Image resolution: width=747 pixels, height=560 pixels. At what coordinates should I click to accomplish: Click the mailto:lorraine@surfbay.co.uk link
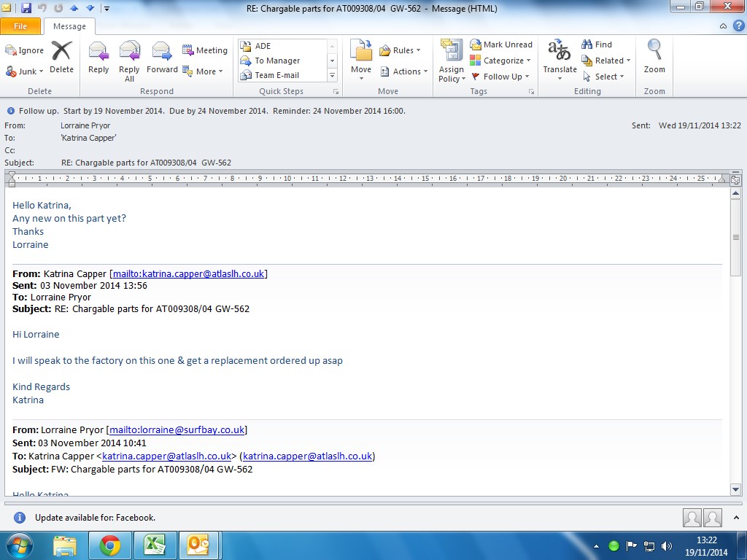coord(177,430)
